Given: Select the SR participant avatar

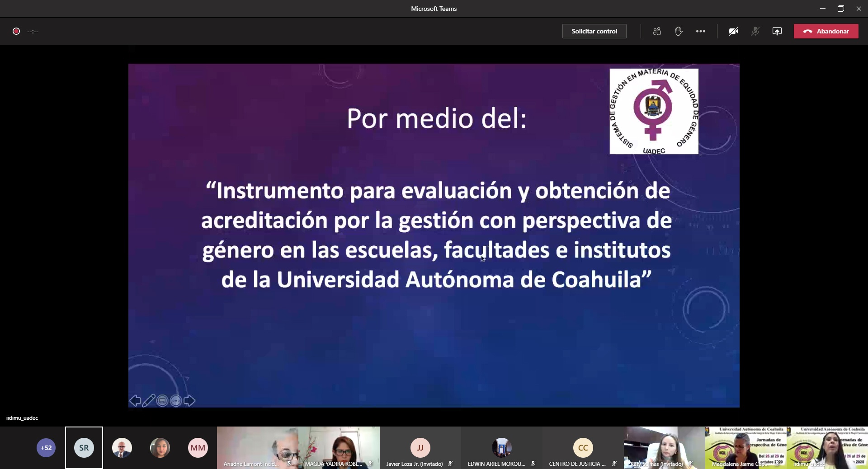Looking at the screenshot, I should pos(84,448).
